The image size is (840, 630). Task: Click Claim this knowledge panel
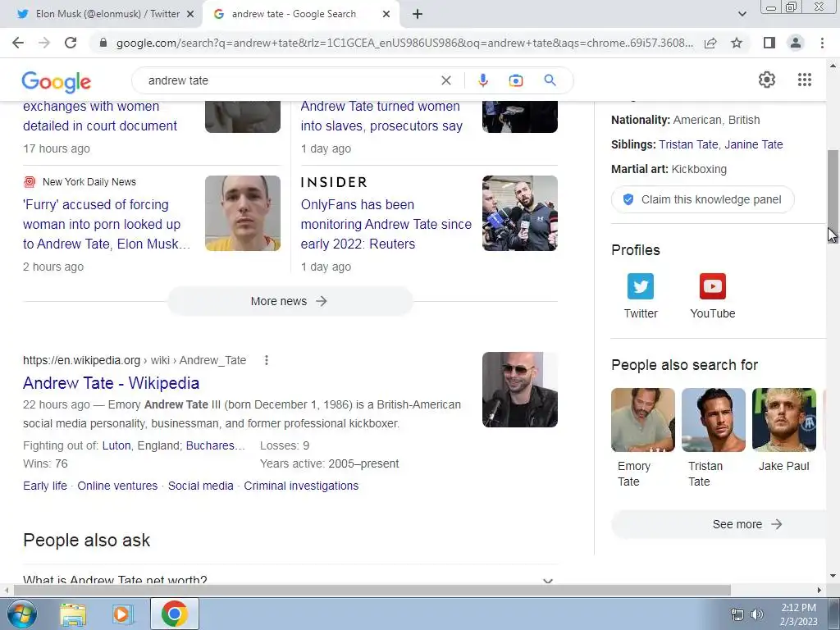pos(702,199)
